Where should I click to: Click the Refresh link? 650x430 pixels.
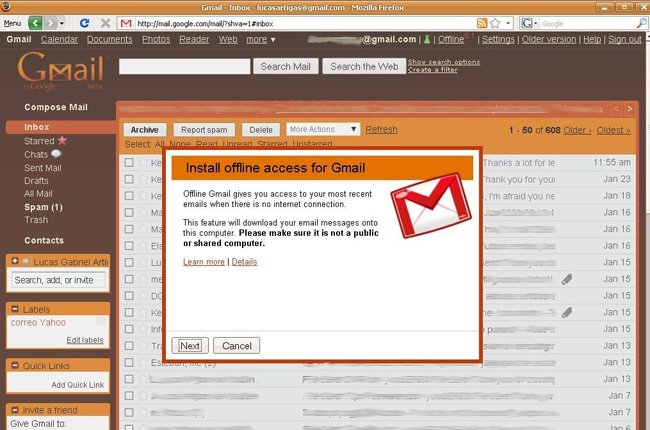pyautogui.click(x=381, y=129)
